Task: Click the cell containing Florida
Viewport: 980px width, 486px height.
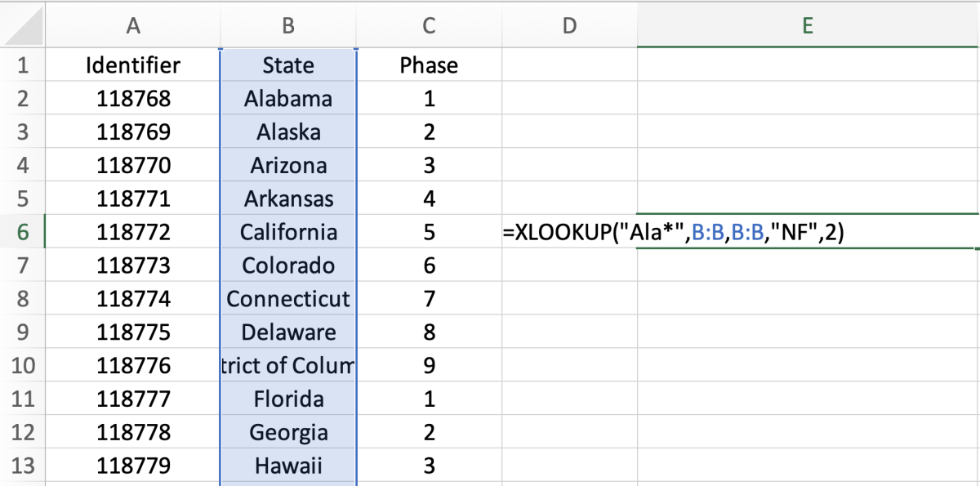Action: pyautogui.click(x=288, y=399)
